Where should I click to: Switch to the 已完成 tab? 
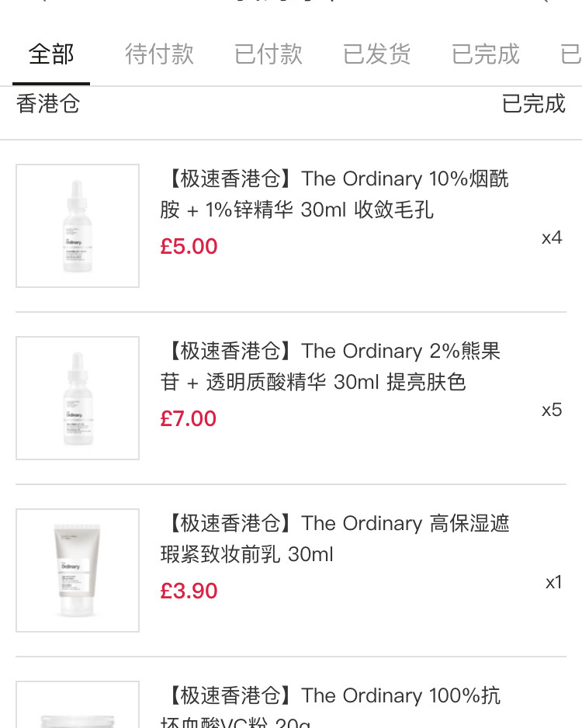point(486,54)
